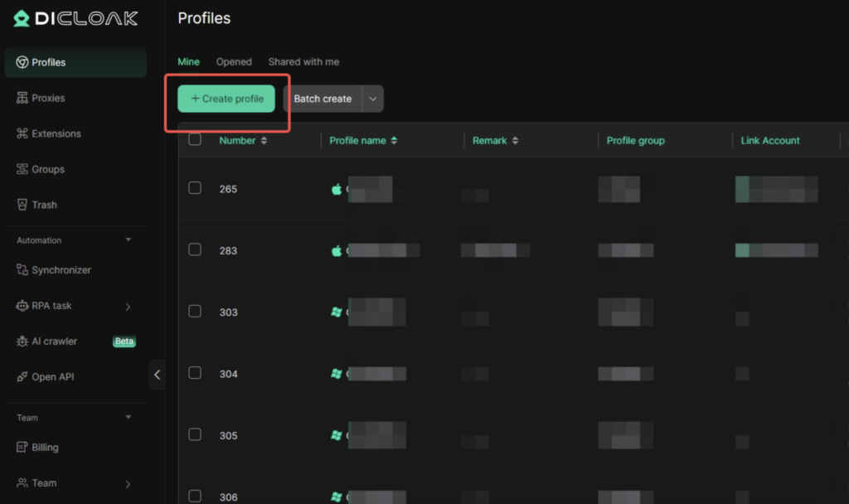Select the Synchronizer icon
849x504 pixels.
click(x=22, y=270)
